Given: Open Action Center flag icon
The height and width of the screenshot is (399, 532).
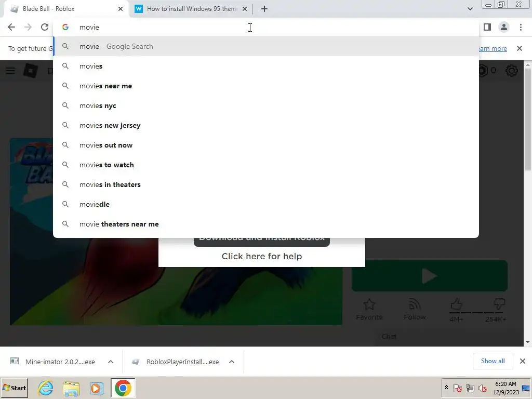Looking at the screenshot, I should coord(457,388).
